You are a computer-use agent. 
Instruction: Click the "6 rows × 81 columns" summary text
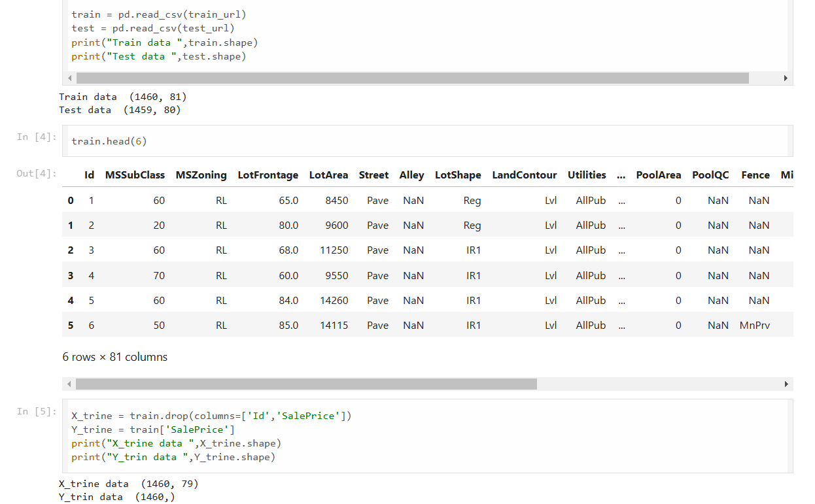tap(115, 357)
